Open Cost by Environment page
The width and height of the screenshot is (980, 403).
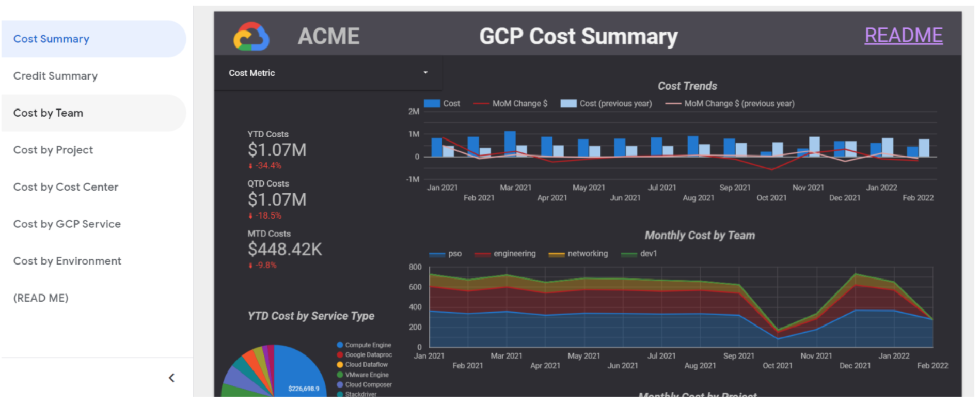click(93, 261)
